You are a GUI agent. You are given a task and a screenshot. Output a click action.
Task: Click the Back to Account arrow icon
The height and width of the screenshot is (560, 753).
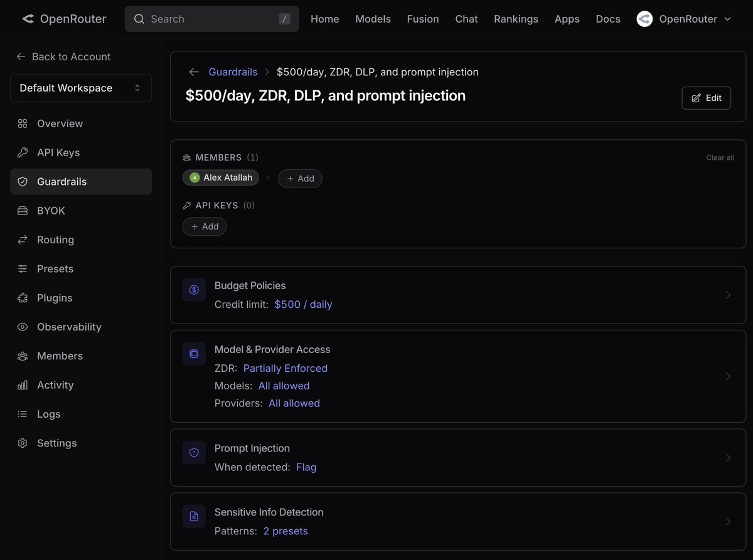21,56
